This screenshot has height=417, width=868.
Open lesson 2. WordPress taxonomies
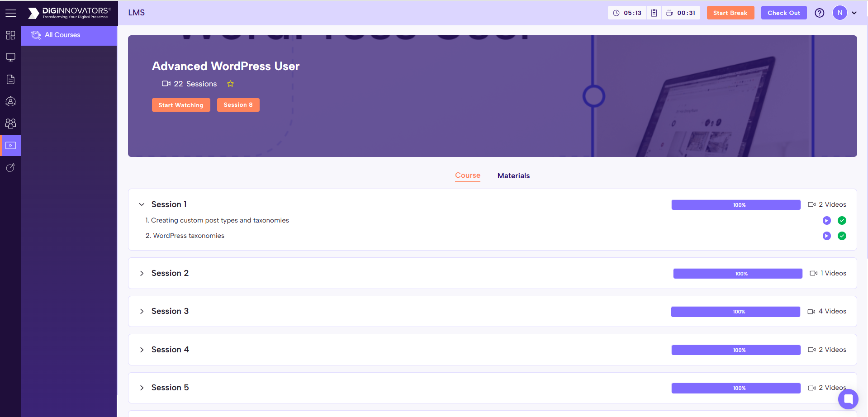point(185,236)
